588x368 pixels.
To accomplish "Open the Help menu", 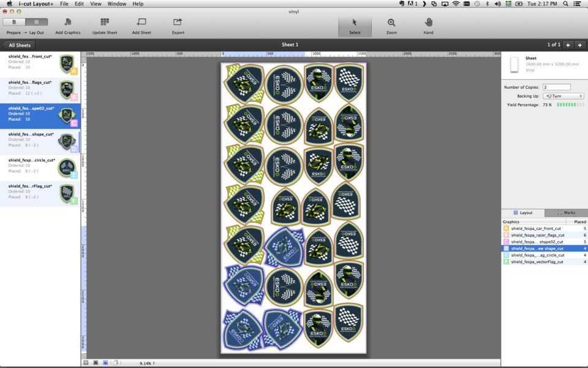I will 138,4.
